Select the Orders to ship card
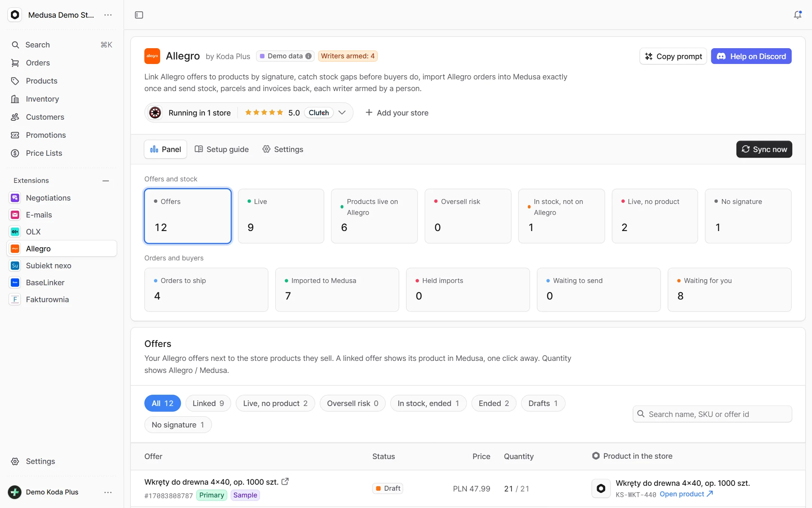 206,290
